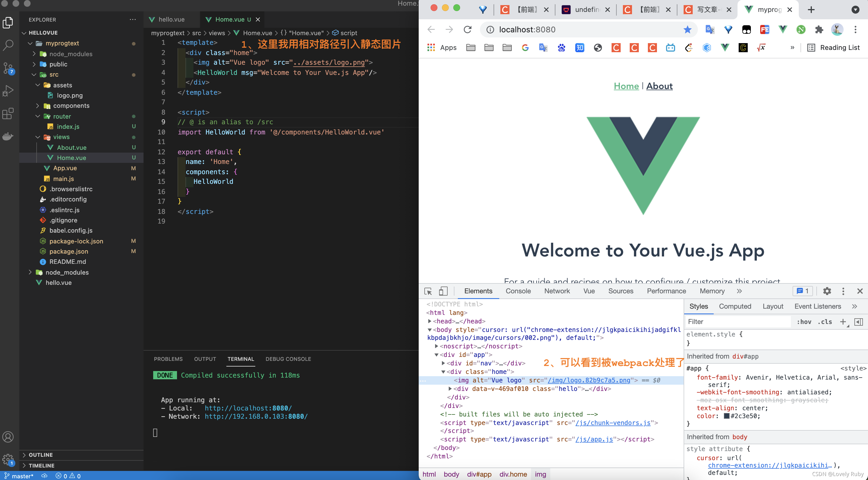Toggle the .cls class editor
Viewport: 868px width, 480px height.
tap(825, 322)
